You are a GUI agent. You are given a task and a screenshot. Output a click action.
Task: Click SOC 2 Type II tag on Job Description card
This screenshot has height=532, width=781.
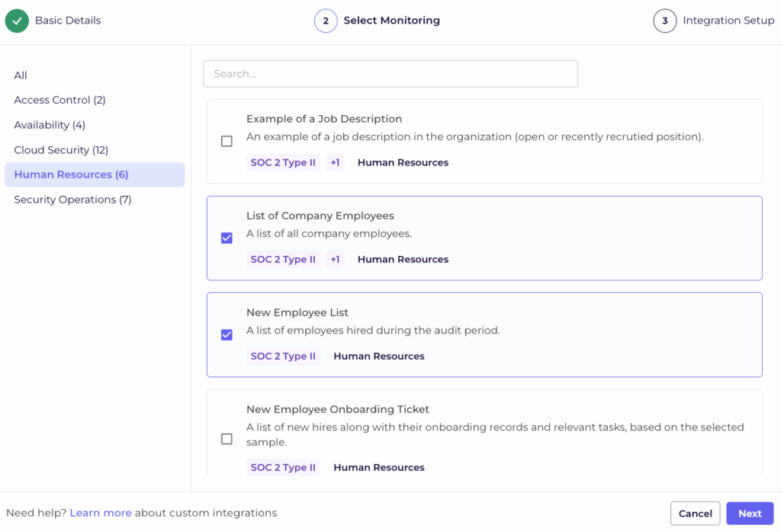tap(283, 163)
